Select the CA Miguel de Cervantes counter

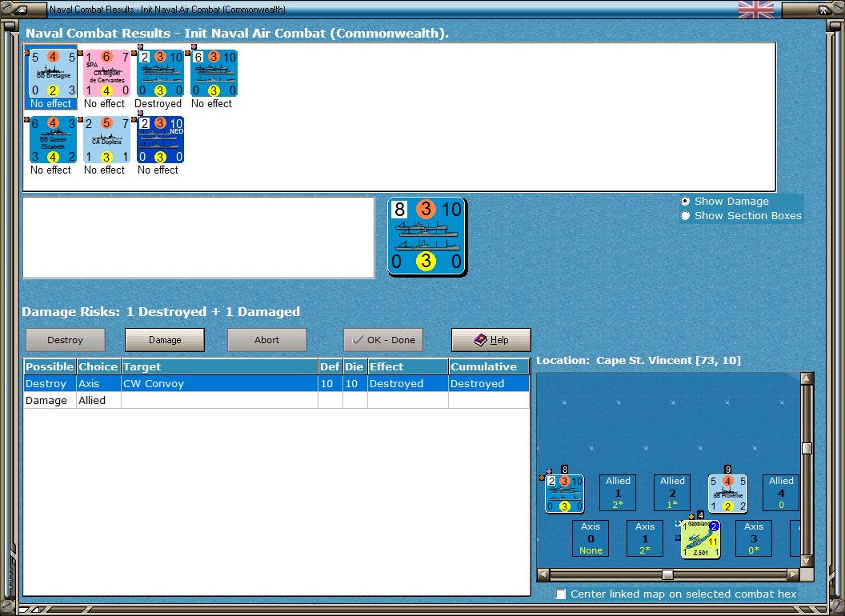(106, 74)
